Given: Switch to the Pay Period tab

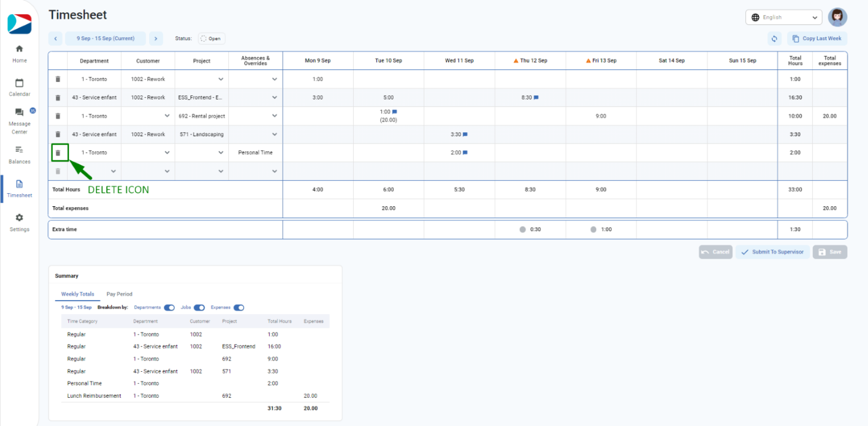Looking at the screenshot, I should tap(119, 294).
